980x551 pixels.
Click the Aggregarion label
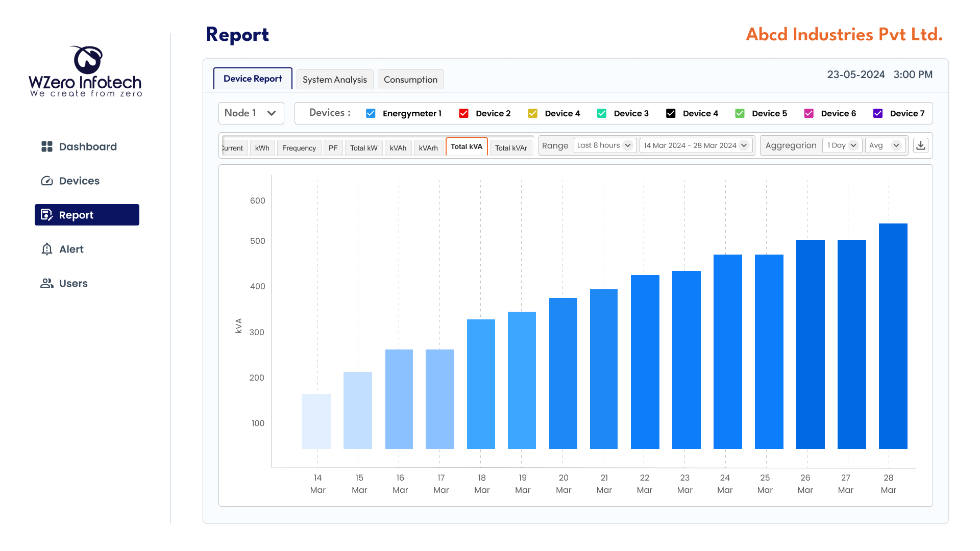(x=791, y=145)
